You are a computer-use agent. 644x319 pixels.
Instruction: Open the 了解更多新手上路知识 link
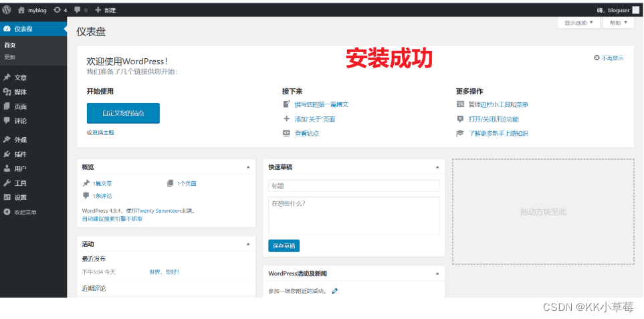click(x=498, y=134)
